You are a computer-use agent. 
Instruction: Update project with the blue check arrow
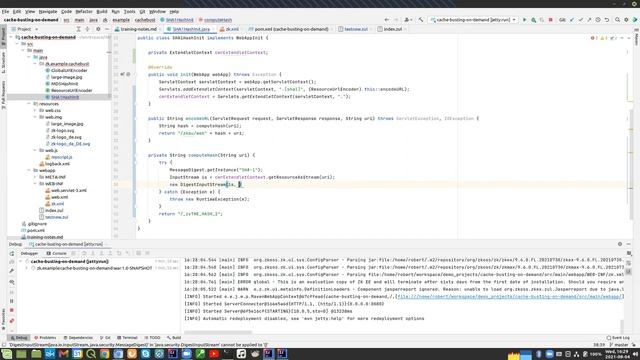coord(572,20)
